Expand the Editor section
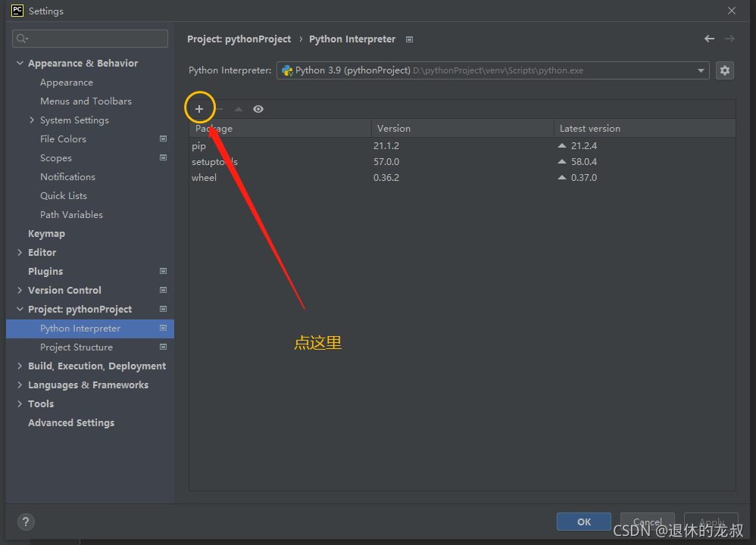 [x=20, y=253]
